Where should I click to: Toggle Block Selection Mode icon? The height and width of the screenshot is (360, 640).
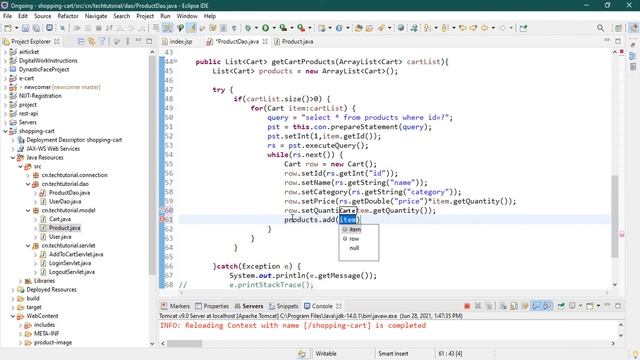[223, 28]
